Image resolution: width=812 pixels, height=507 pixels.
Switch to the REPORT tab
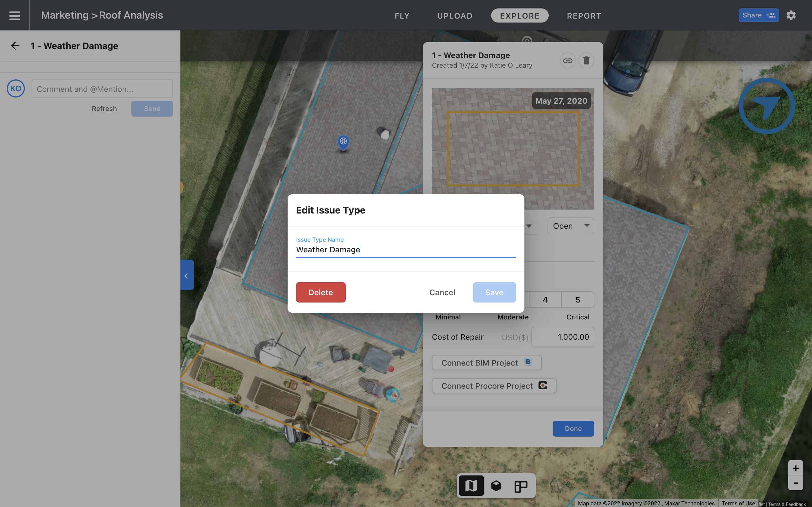584,15
